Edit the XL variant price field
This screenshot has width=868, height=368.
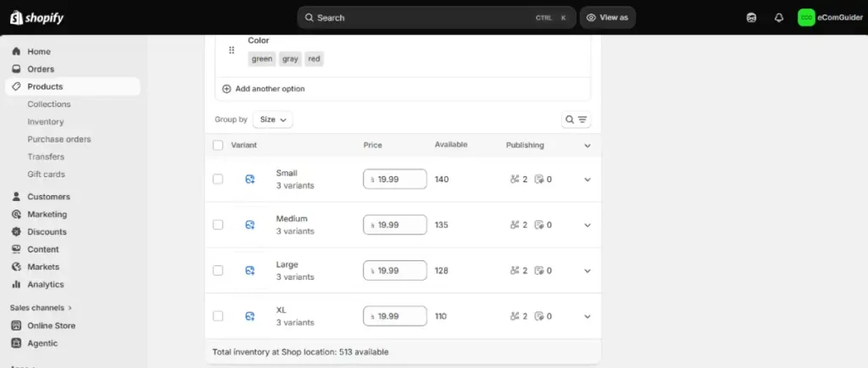point(395,316)
